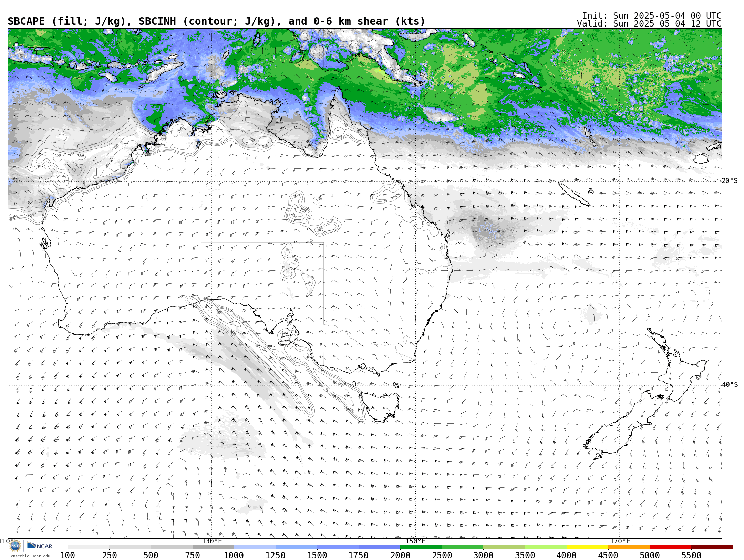
Task: Click the 1250 colorbar tick label
Action: [x=276, y=556]
